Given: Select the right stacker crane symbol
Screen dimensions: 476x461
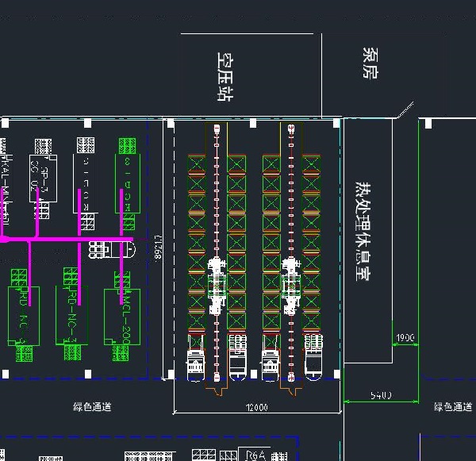Looking at the screenshot, I should coord(291,279).
